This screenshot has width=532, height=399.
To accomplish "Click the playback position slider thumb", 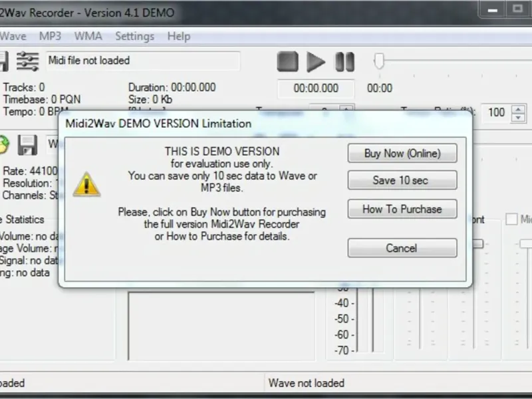I will [x=379, y=61].
